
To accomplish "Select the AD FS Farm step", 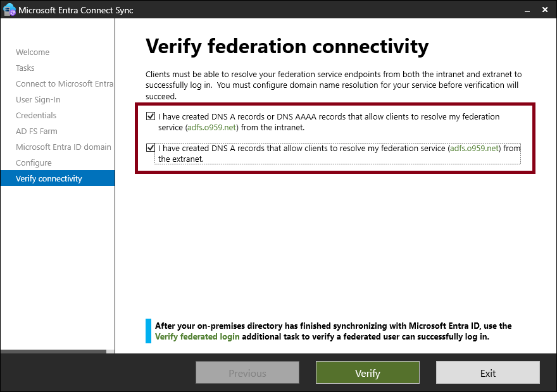I will coord(37,132).
